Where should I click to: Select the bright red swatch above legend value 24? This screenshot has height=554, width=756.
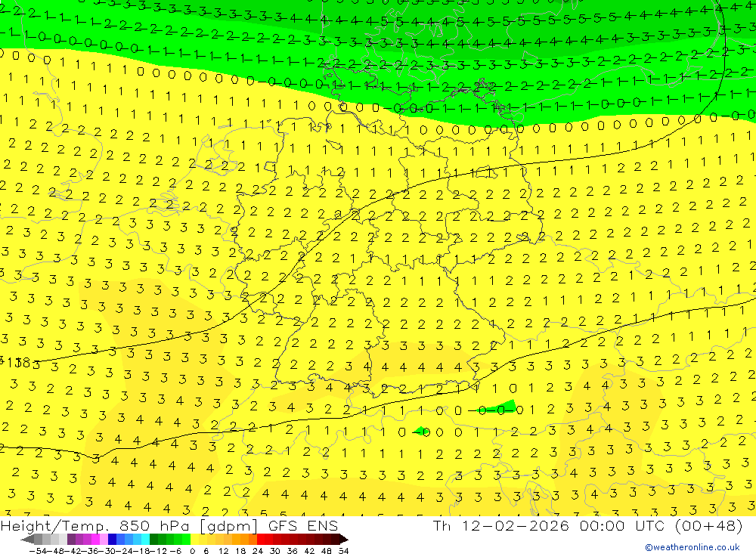click(x=261, y=540)
